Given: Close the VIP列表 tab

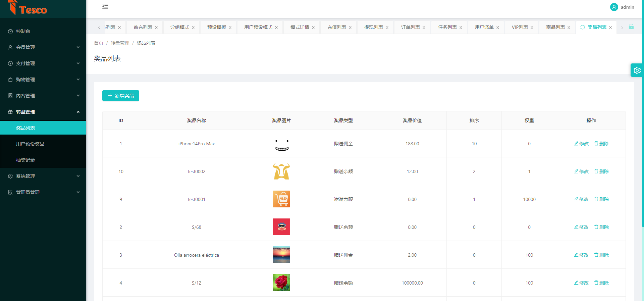Looking at the screenshot, I should pyautogui.click(x=532, y=28).
